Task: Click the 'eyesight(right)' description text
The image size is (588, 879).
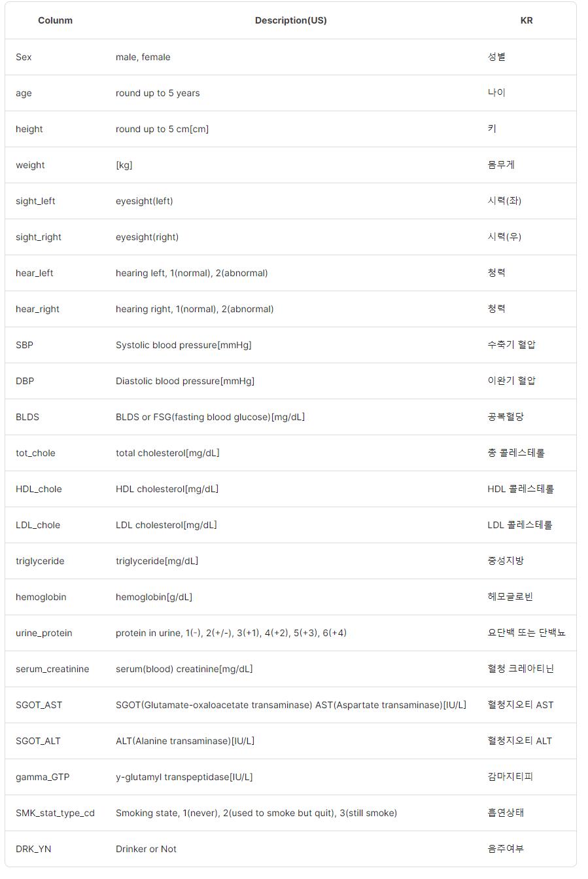Action: click(x=147, y=237)
